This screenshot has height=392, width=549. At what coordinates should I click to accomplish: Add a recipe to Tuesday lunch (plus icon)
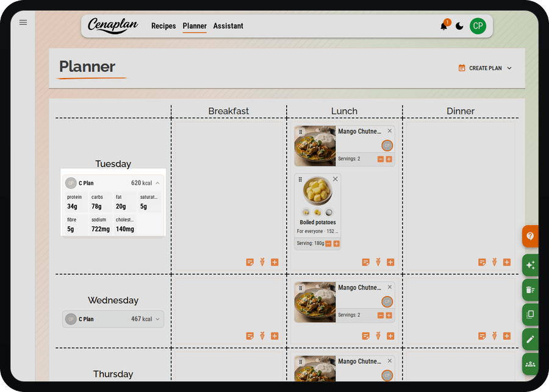click(390, 262)
